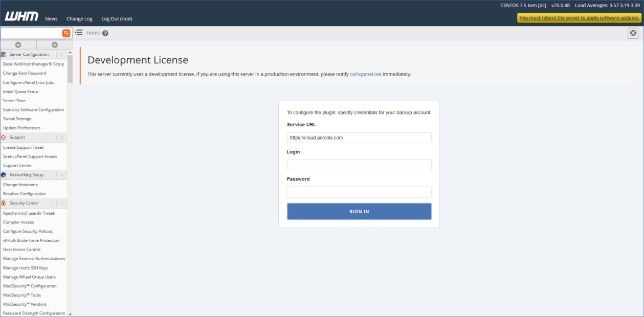Collapse the Server Configuration section chevron

(x=62, y=54)
